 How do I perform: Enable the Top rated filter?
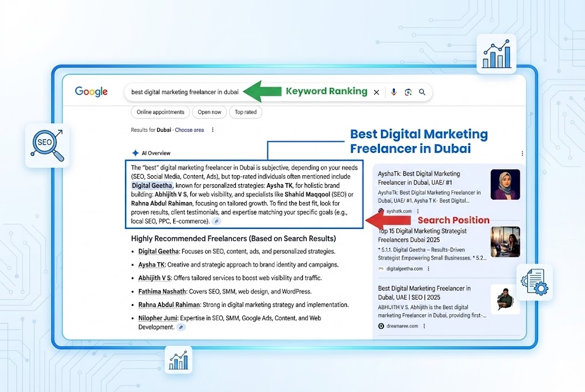pos(246,112)
